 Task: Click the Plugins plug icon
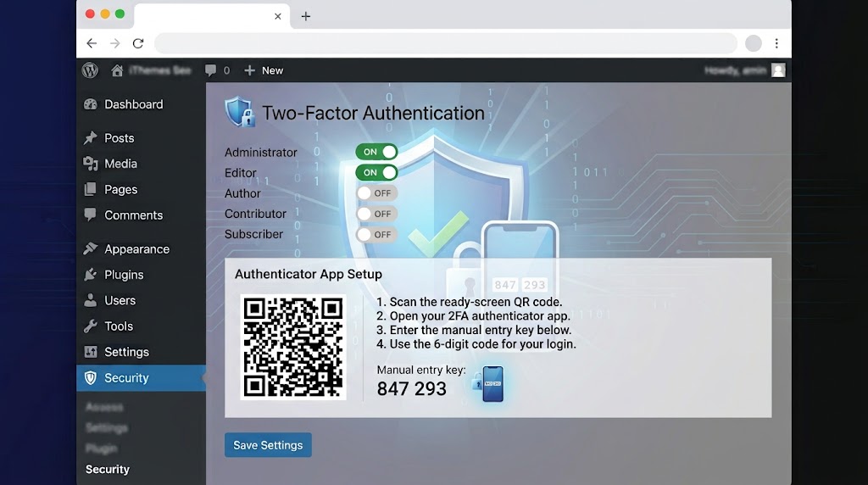pyautogui.click(x=90, y=275)
